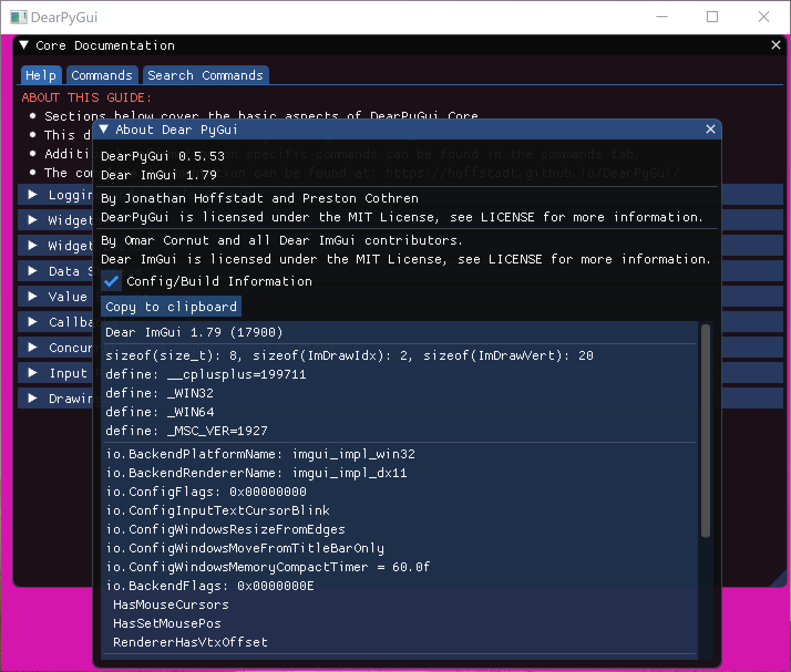Click 'io.BackendRendererName: imgui_impl_dx11'
The width and height of the screenshot is (791, 672).
point(256,473)
